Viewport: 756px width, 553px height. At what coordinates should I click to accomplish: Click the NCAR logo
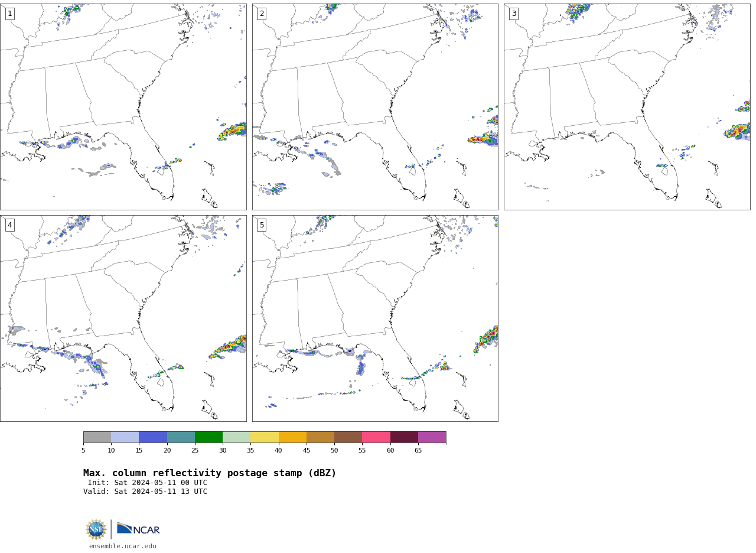pos(138,529)
